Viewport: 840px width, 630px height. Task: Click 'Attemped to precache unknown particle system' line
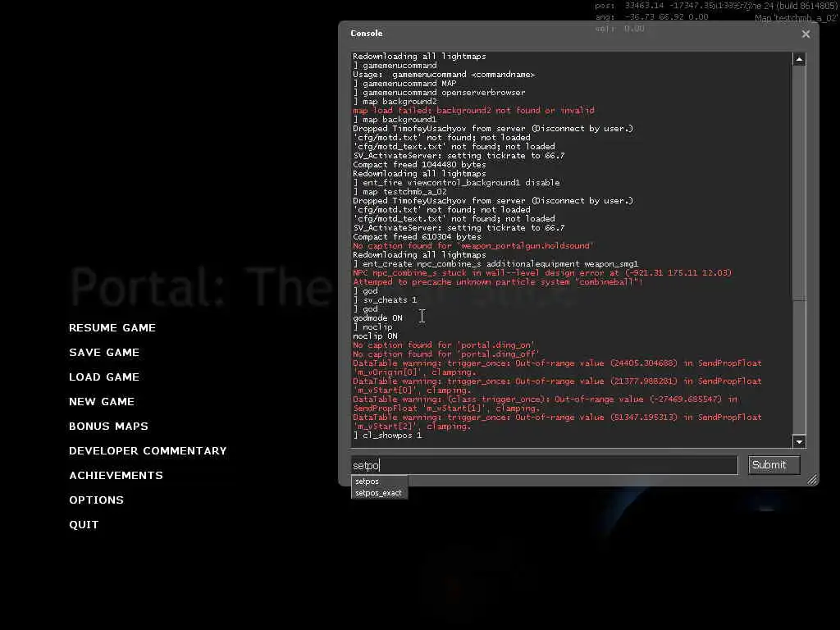click(498, 282)
